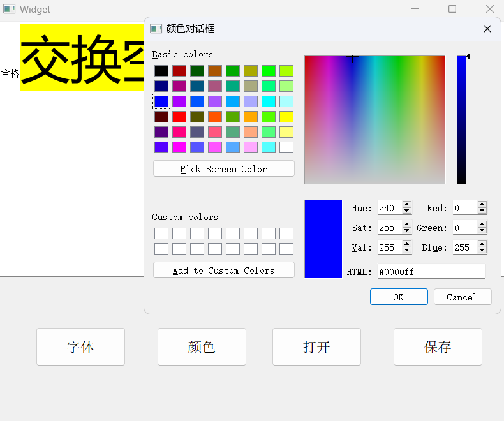Click inside the color spectrum gradient area
The width and height of the screenshot is (504, 421).
click(x=374, y=120)
